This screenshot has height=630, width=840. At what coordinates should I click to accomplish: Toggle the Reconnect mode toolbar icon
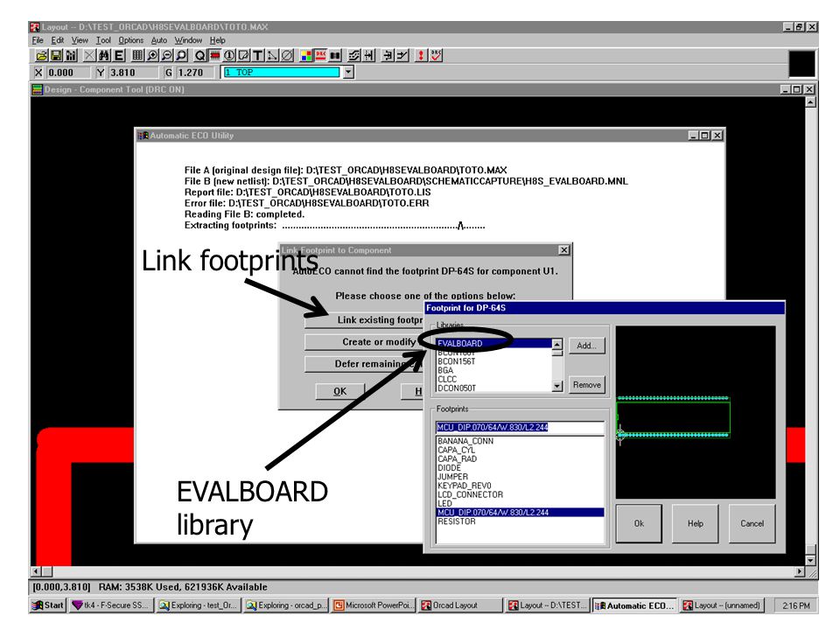pos(335,56)
